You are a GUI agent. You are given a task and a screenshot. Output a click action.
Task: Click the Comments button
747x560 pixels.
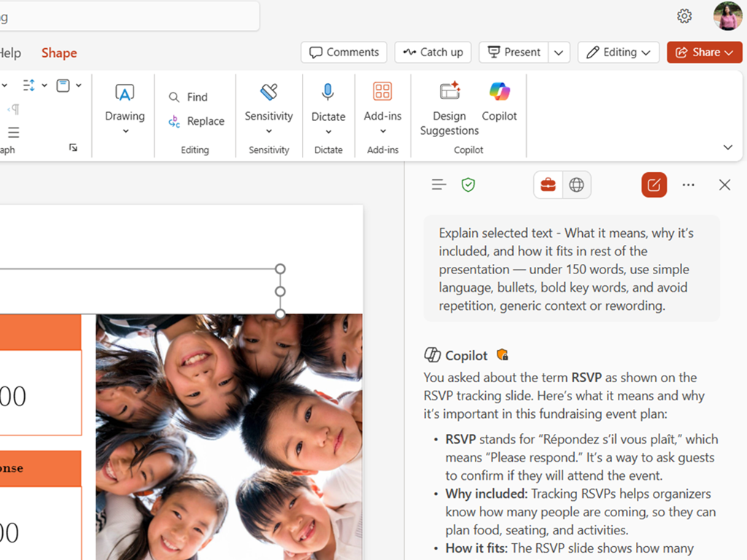[x=344, y=52]
